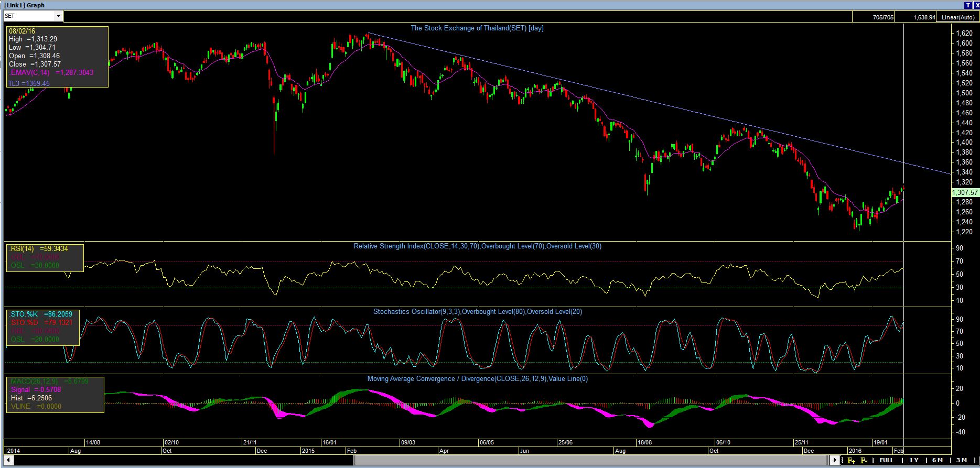Click scrollbar right arrow button
This screenshot has width=980, height=468.
coord(834,460)
